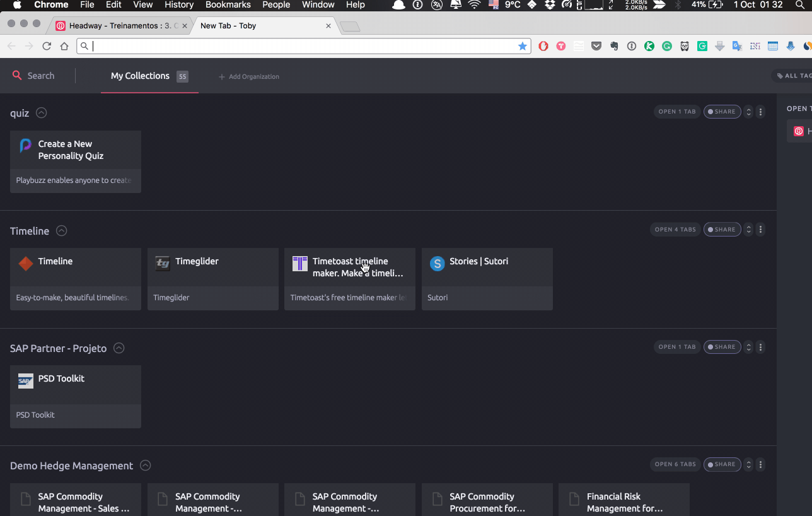Click the Chrome address bar field
Screen dimensions: 812x516
(x=303, y=46)
